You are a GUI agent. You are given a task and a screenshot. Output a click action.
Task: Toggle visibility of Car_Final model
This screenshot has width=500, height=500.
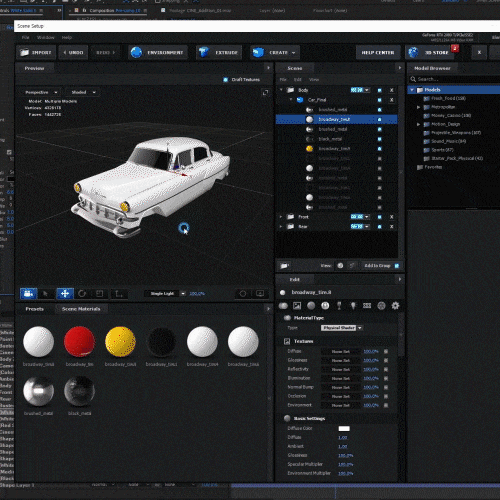(379, 100)
